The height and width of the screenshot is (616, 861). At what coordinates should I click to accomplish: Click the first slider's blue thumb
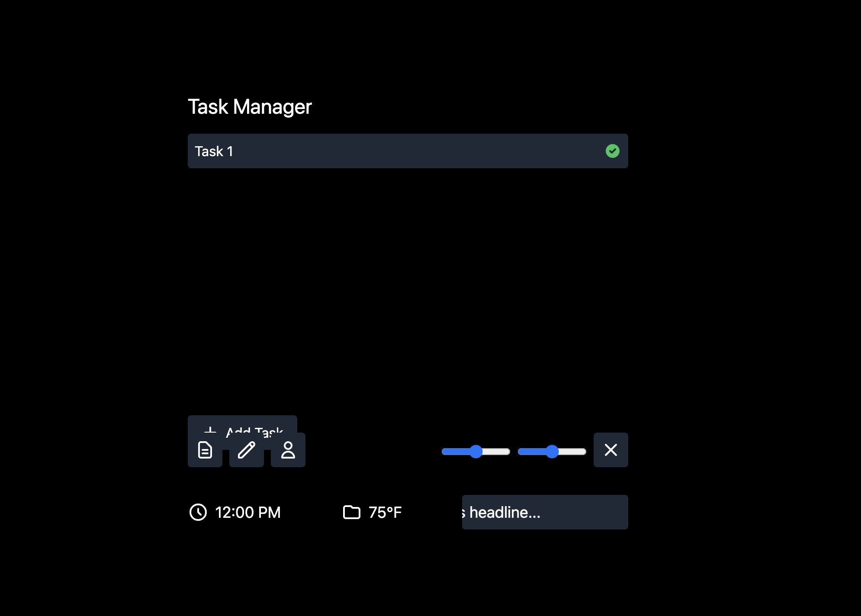coord(476,452)
